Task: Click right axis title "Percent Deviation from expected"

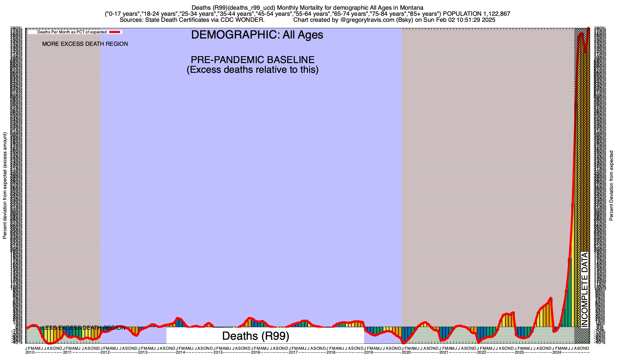Action: click(x=611, y=186)
